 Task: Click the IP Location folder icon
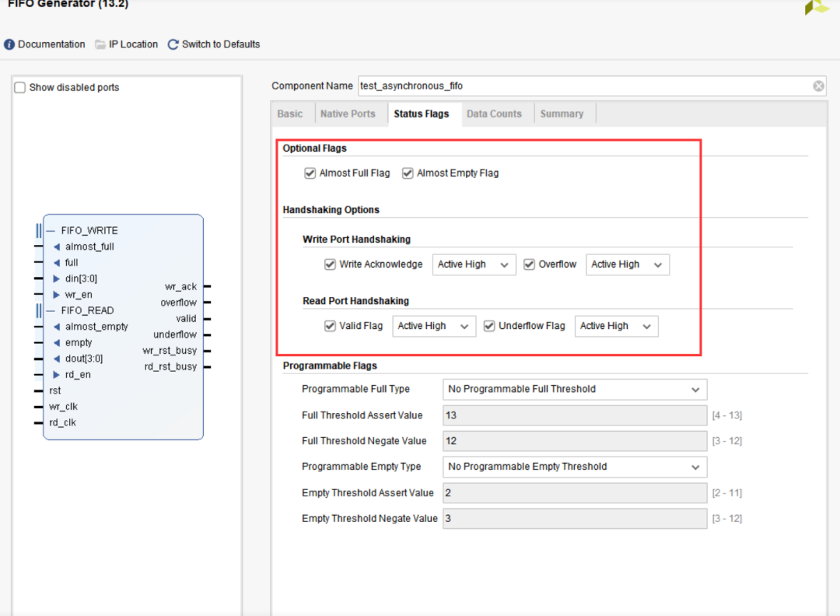(100, 44)
